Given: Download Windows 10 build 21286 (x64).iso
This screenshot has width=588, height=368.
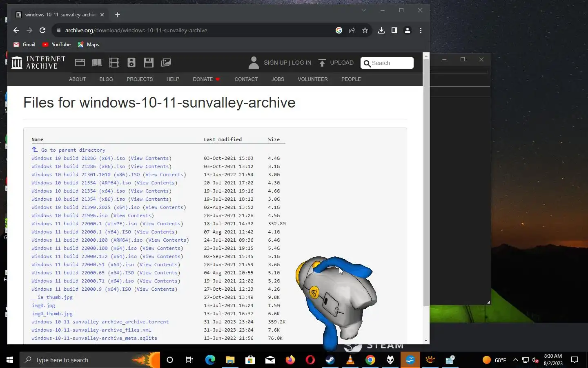Looking at the screenshot, I should point(78,158).
